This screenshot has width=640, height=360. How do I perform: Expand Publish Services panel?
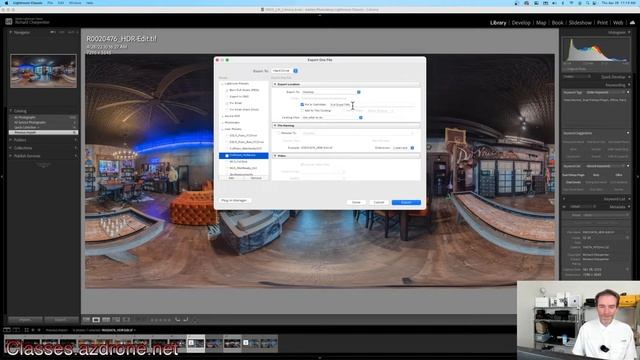point(11,156)
